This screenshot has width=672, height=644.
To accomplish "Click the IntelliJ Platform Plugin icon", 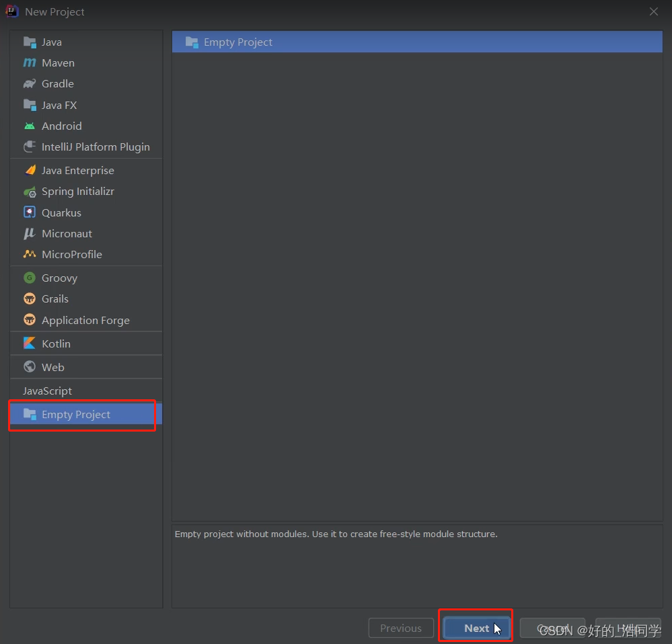I will [30, 147].
